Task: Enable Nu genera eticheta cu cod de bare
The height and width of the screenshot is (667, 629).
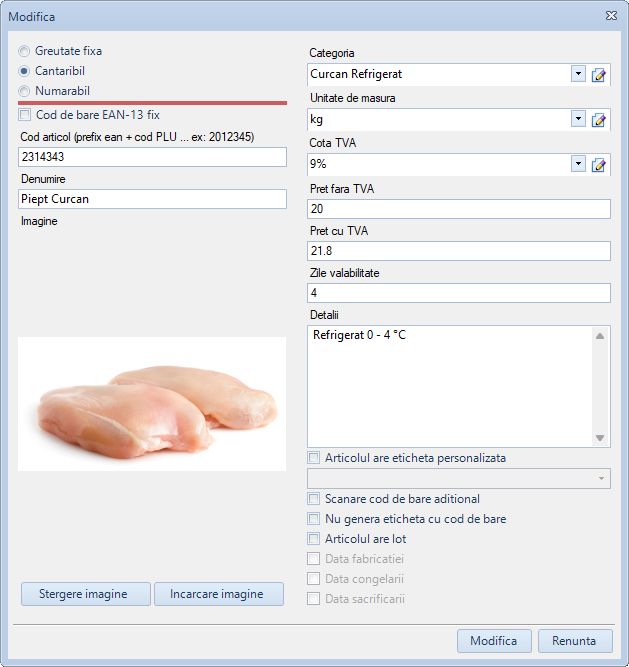Action: point(314,519)
